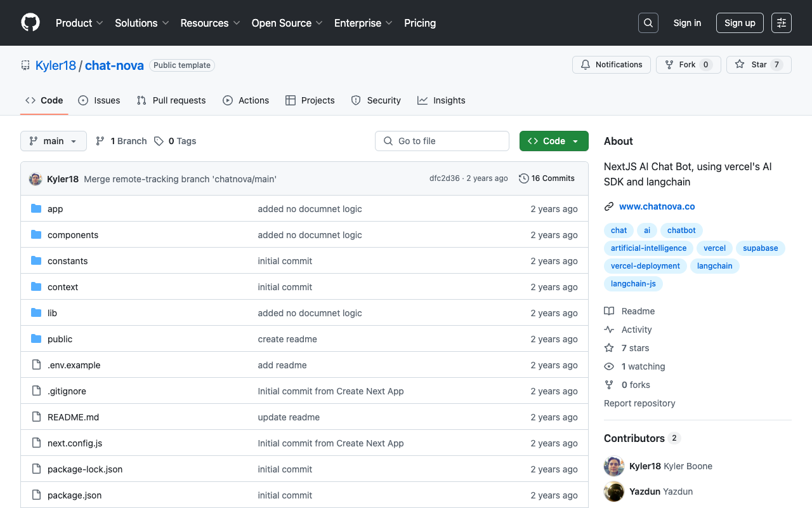Click the constants folder icon

coord(36,261)
